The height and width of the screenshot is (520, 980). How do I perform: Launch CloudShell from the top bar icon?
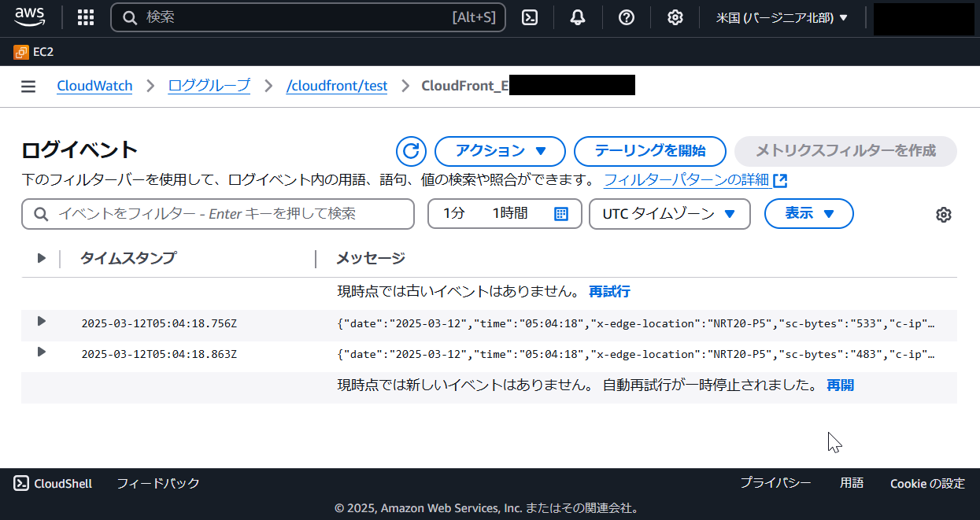pyautogui.click(x=531, y=17)
